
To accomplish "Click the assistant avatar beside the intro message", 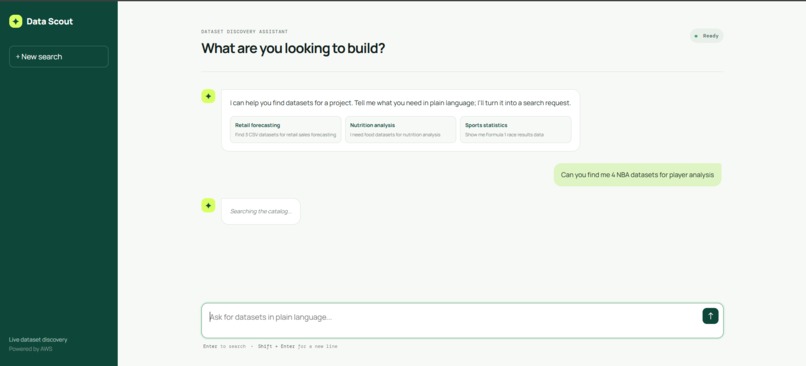I will click(208, 96).
